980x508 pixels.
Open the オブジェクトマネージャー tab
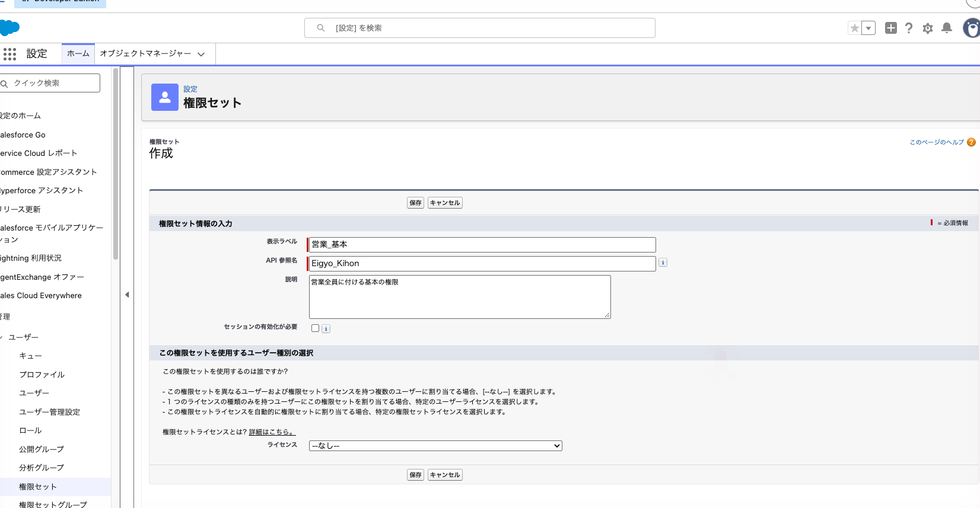[145, 53]
